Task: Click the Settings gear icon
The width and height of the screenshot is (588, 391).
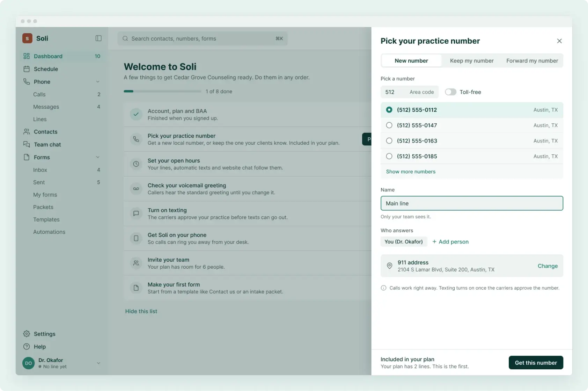Action: pyautogui.click(x=27, y=334)
